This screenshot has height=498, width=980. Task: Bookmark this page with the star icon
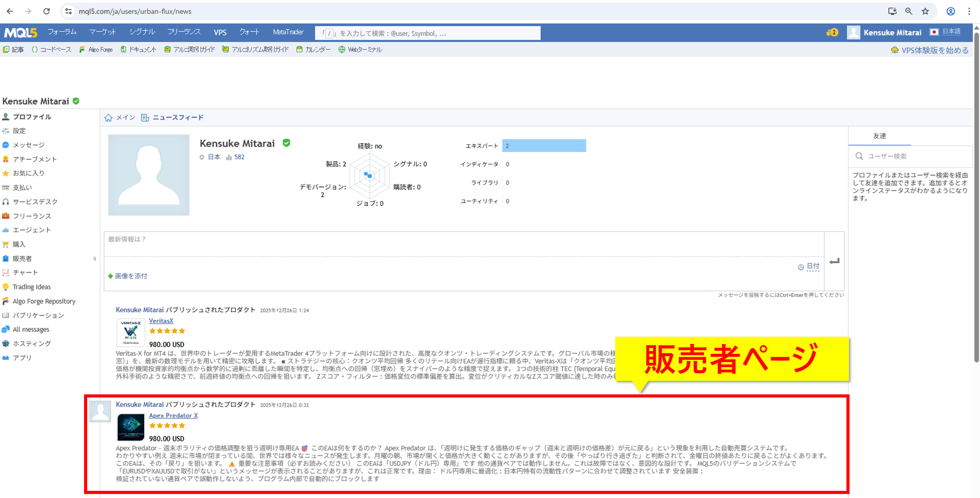pos(925,11)
